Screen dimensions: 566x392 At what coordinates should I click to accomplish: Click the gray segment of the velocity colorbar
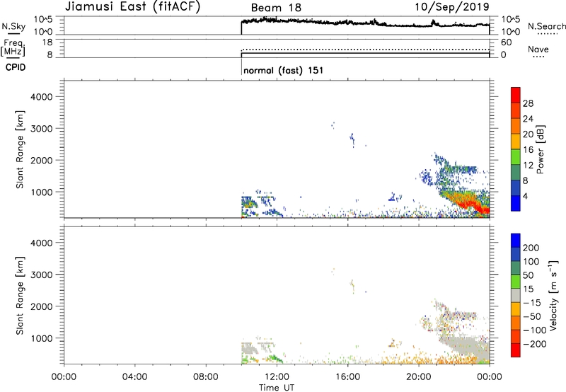pos(516,295)
